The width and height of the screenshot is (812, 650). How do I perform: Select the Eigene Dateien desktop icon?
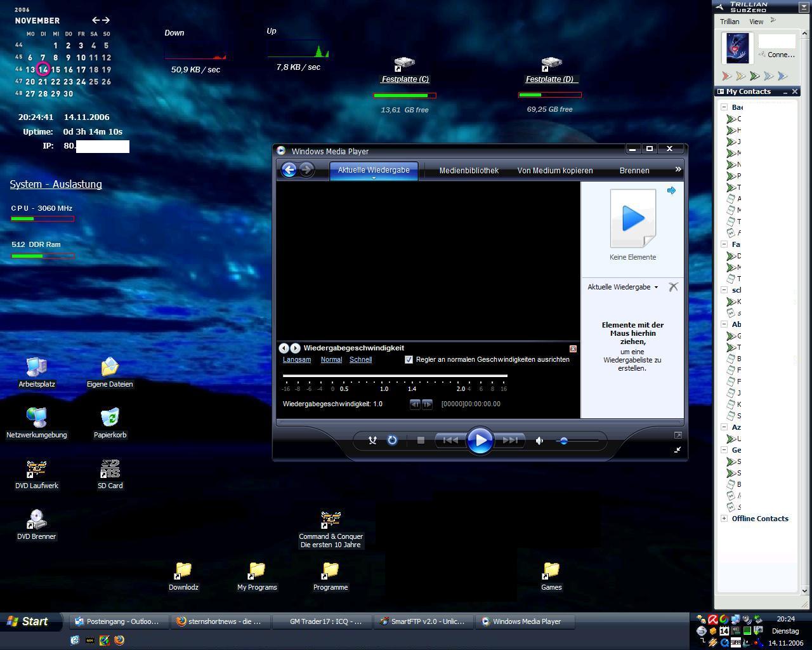click(x=110, y=372)
